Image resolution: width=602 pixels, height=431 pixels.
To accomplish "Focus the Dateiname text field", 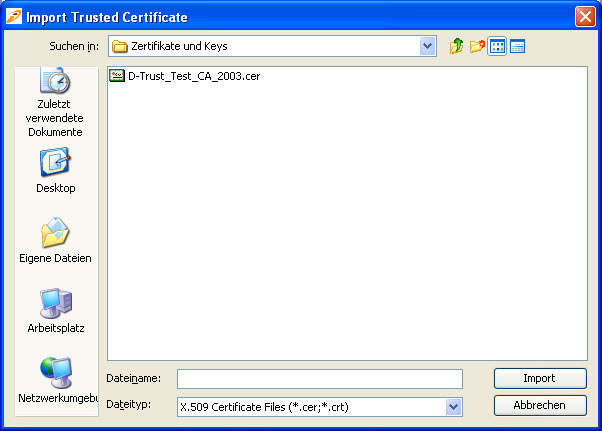I will click(x=319, y=378).
